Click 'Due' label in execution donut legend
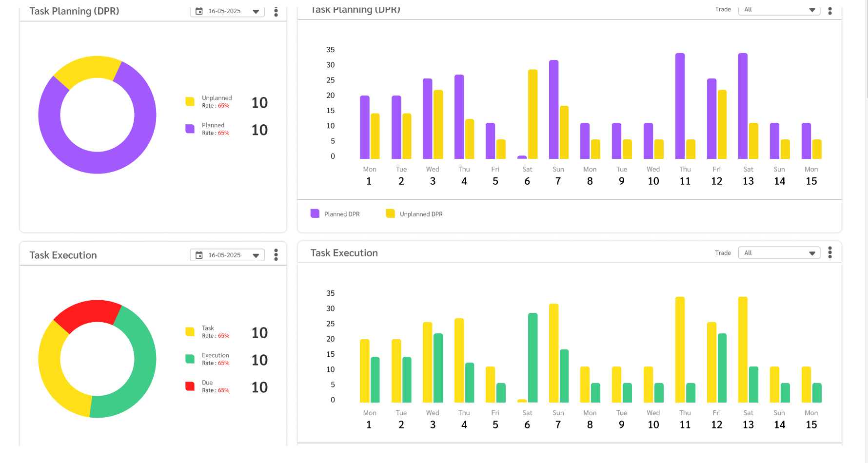 point(207,383)
